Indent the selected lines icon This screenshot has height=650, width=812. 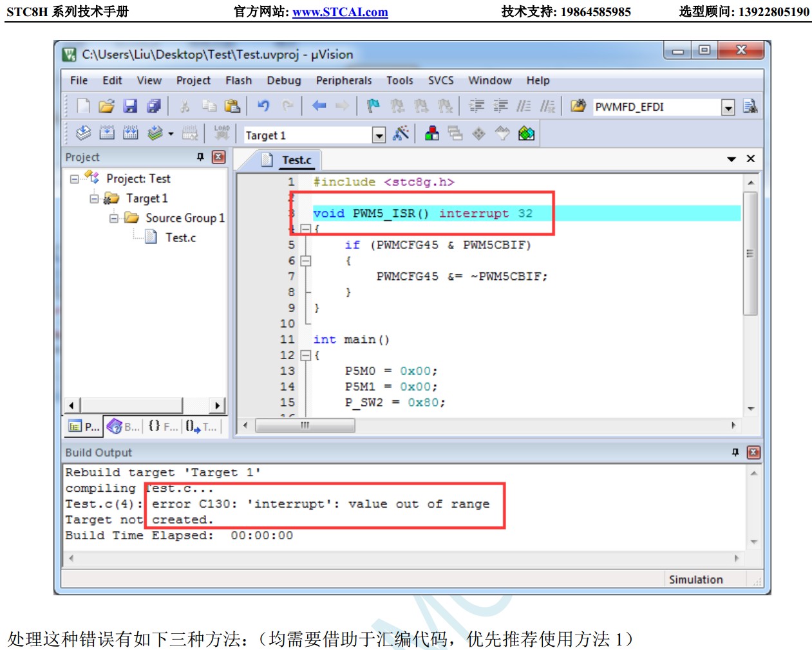click(x=477, y=106)
